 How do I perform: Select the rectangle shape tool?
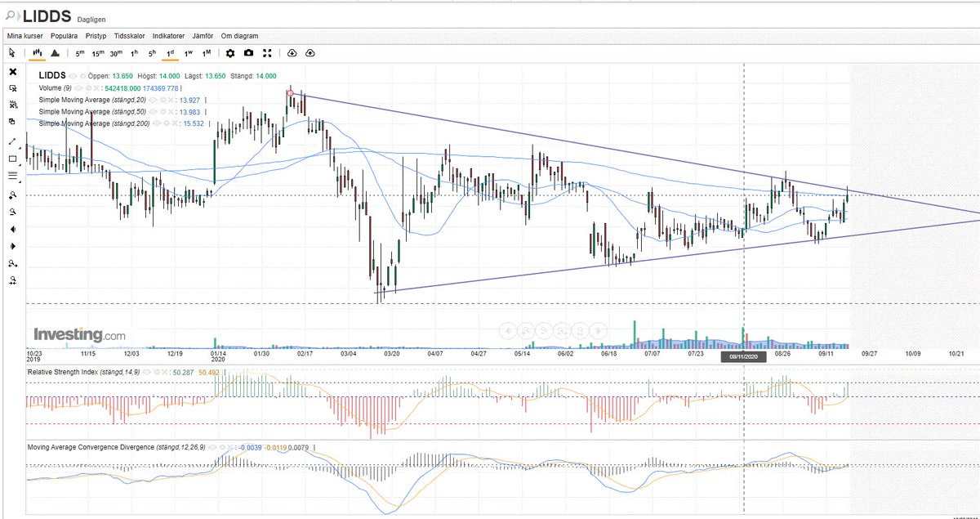(x=12, y=159)
